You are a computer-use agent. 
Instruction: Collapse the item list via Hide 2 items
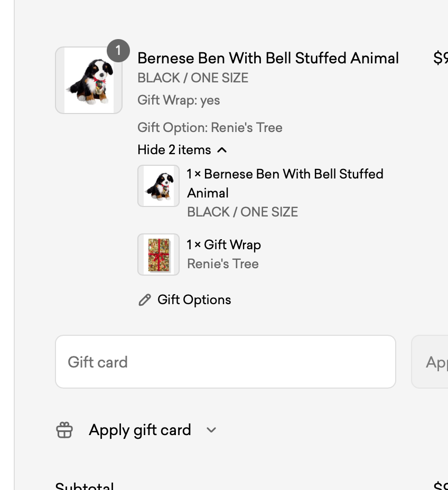[x=173, y=149]
